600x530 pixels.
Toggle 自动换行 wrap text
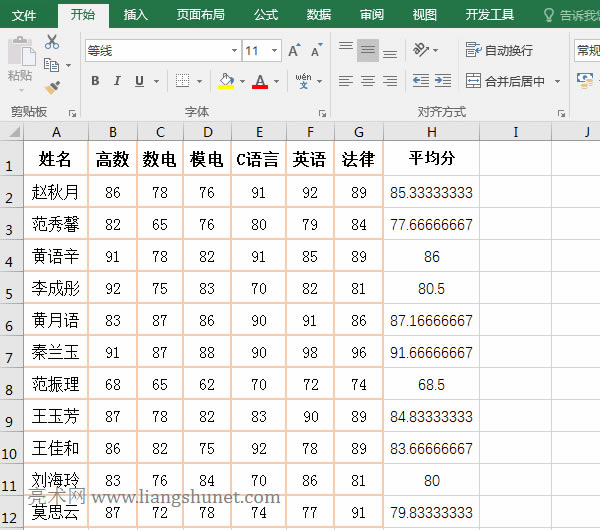tap(499, 50)
